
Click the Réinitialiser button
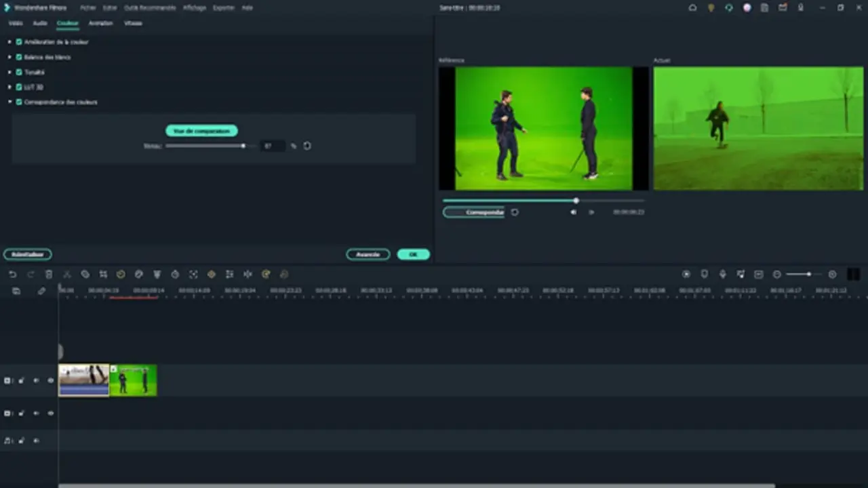coord(28,255)
